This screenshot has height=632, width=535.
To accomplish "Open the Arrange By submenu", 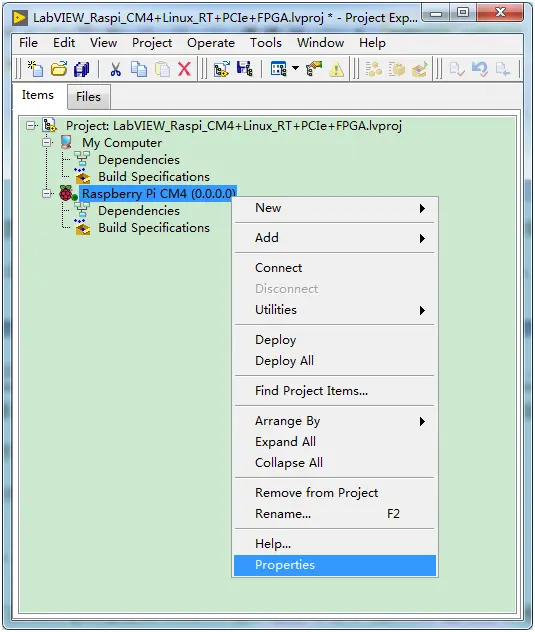I will coord(335,421).
